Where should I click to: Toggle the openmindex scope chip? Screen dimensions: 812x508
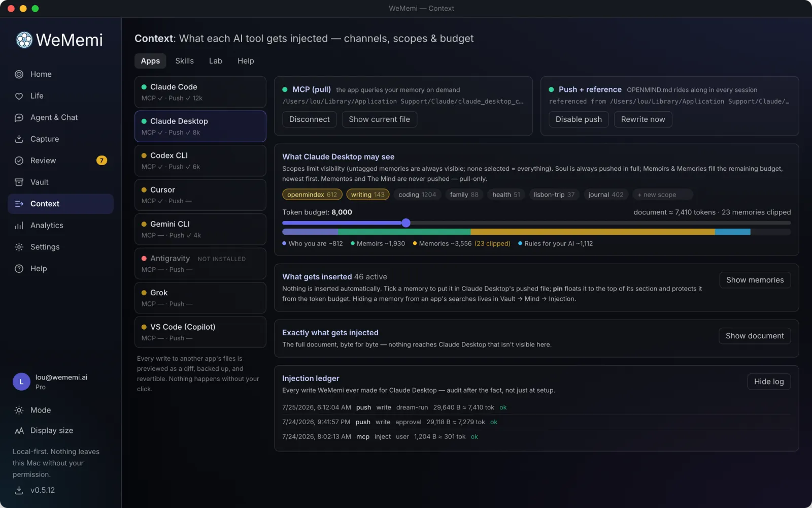(312, 195)
